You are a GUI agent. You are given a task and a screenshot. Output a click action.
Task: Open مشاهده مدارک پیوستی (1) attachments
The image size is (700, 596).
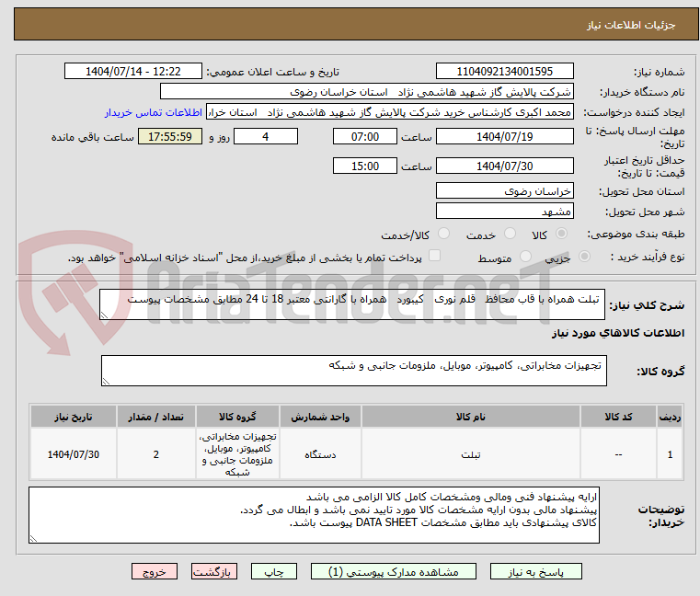coord(385,571)
